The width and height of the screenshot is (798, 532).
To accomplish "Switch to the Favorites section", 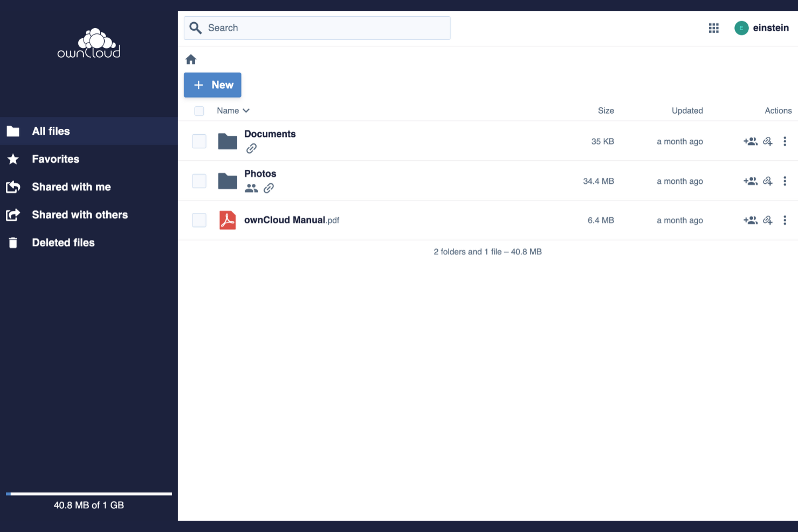I will [x=56, y=159].
